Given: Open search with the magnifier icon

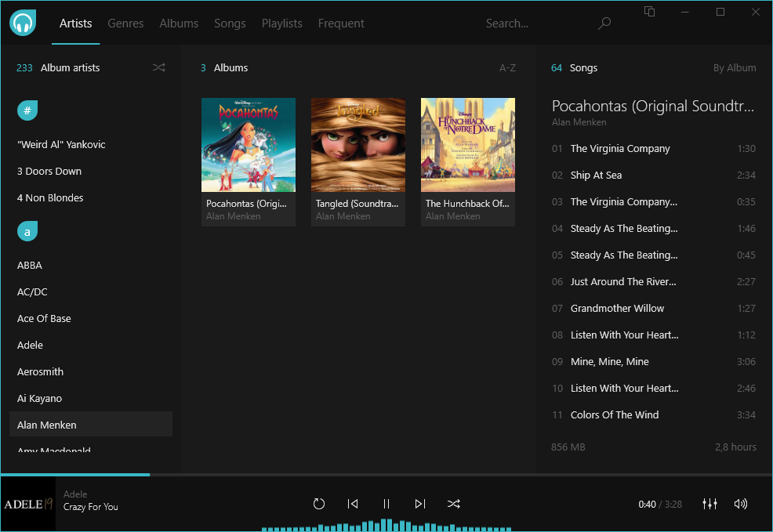Looking at the screenshot, I should tap(604, 24).
